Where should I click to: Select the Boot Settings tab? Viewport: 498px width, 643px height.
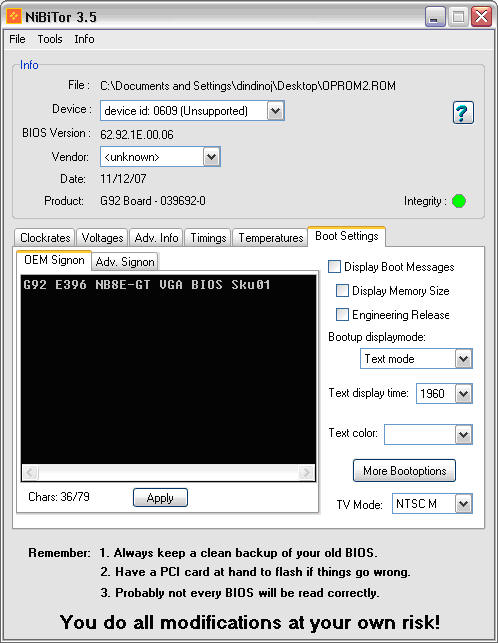[x=347, y=236]
